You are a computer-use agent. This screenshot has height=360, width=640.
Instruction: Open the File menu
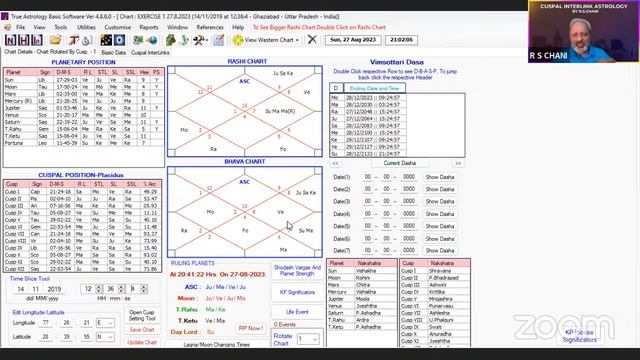(20, 27)
